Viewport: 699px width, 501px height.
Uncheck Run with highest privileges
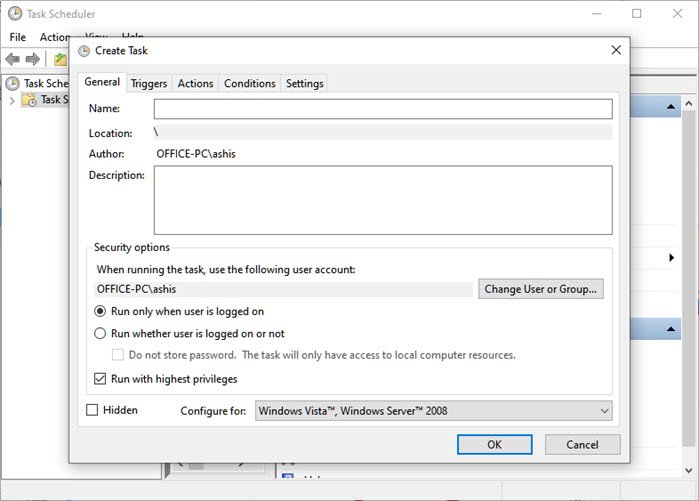click(100, 379)
